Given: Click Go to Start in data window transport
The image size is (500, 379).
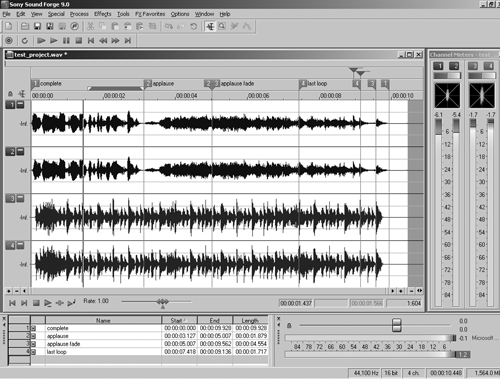Looking at the screenshot, I should 12,303.
